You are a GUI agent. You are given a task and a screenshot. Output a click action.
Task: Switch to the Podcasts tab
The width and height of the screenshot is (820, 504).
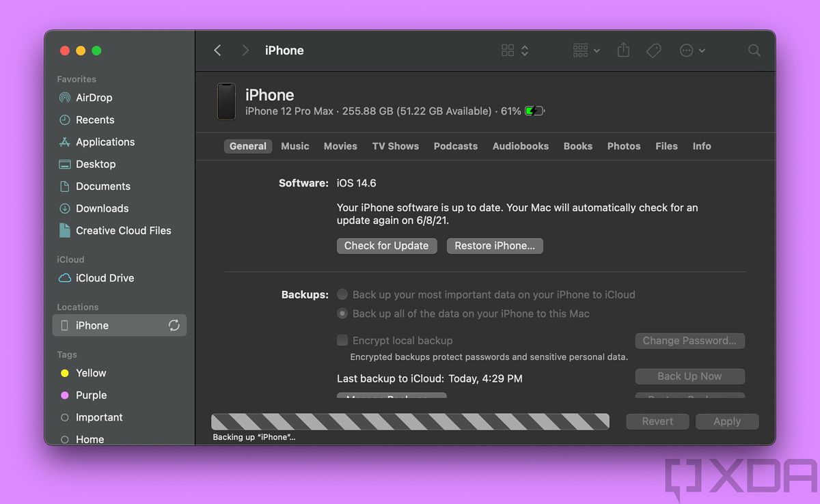pos(455,146)
